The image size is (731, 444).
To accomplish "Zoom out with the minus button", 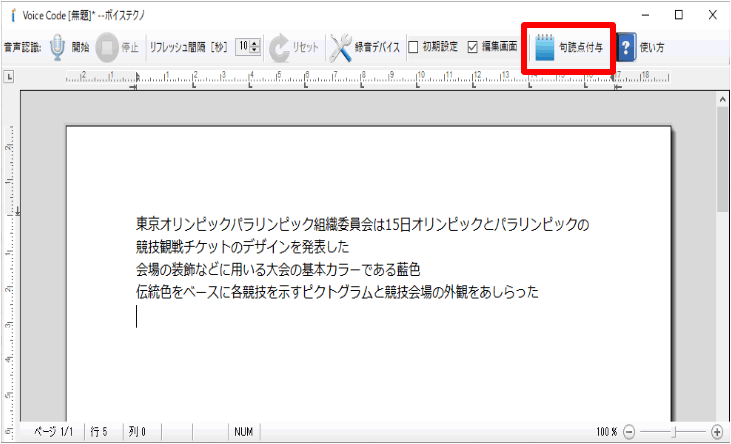I will 629,432.
